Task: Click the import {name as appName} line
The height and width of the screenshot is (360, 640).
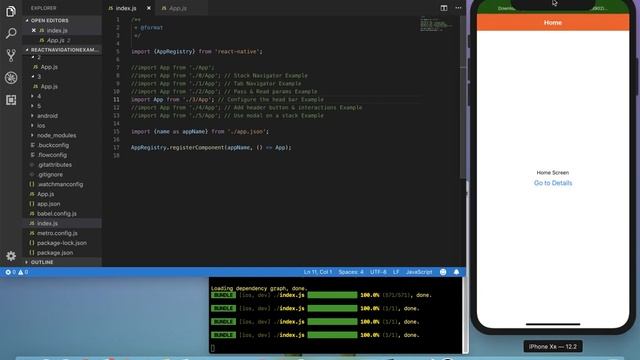Action: [x=200, y=131]
